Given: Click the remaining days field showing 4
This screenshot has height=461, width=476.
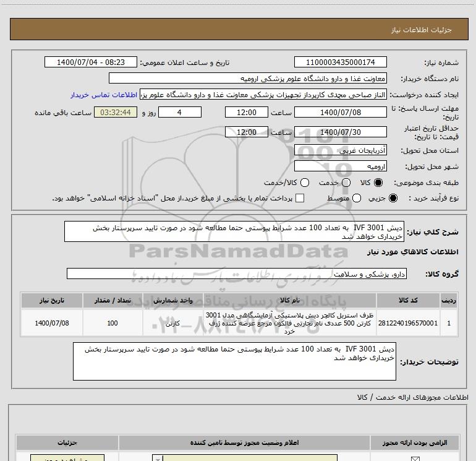Looking at the screenshot, I should tap(180, 113).
